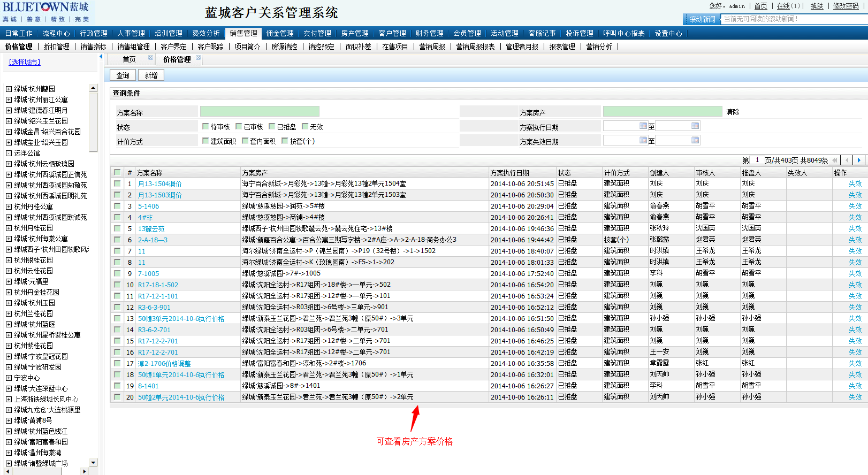Enable 建筑面积 pricing method checkbox
Viewport: 868px width, 475px height.
pyautogui.click(x=205, y=141)
